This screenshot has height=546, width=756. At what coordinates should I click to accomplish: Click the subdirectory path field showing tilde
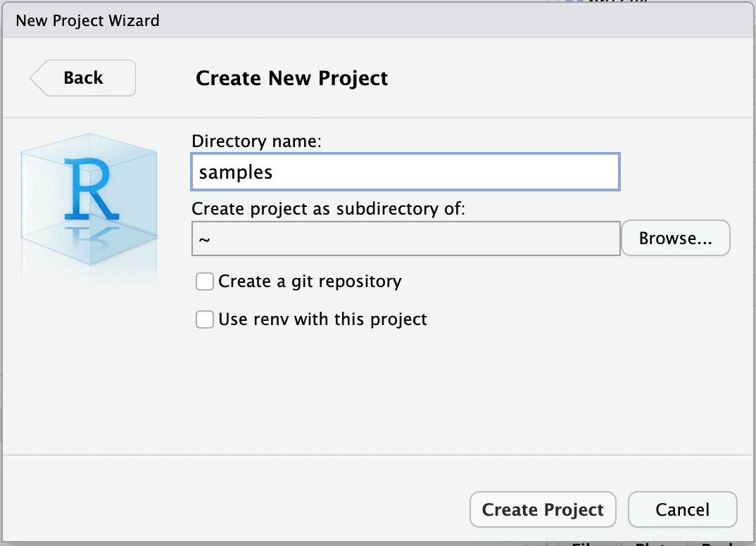(405, 239)
